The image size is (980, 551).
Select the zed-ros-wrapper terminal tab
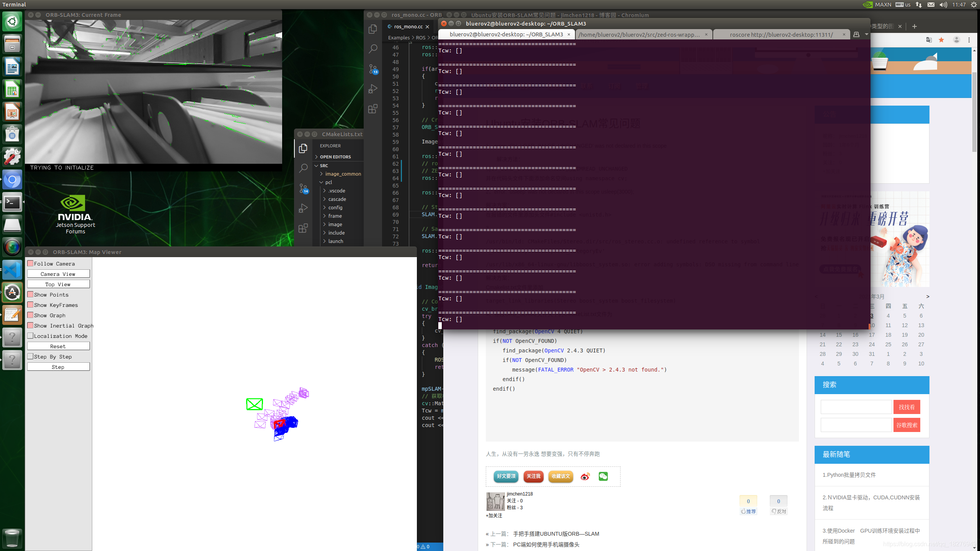[639, 34]
